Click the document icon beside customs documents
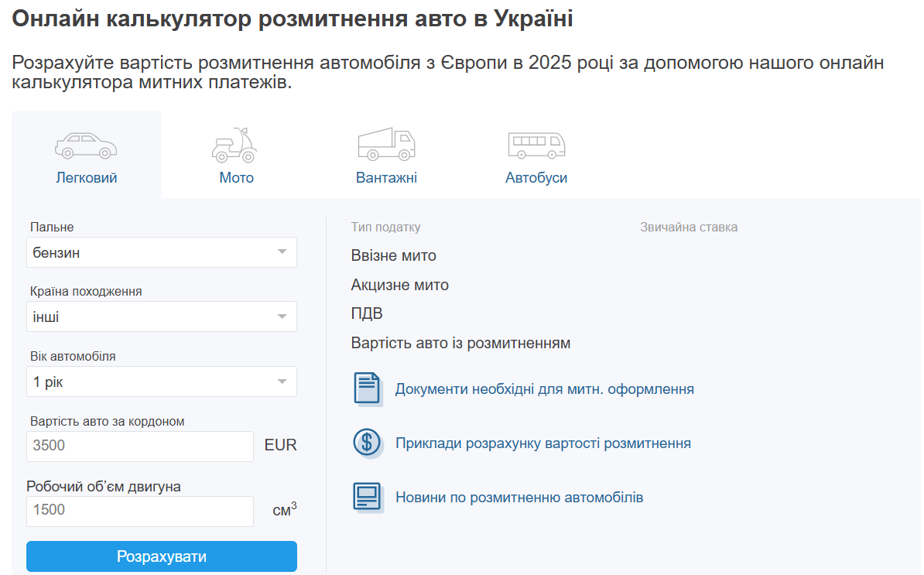The width and height of the screenshot is (924, 575). (367, 388)
